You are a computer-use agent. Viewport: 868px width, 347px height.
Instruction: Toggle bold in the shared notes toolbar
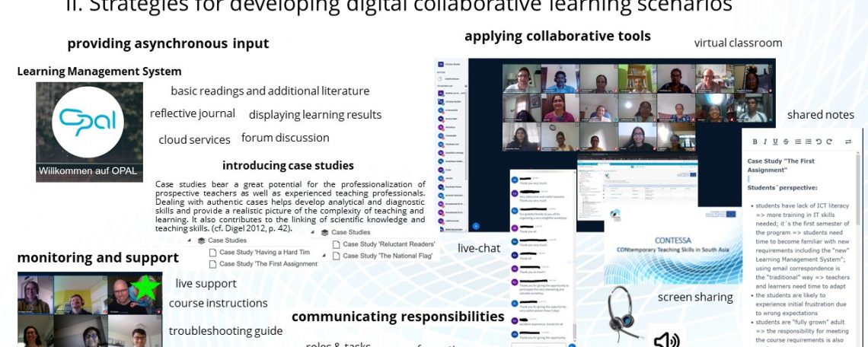(x=755, y=142)
